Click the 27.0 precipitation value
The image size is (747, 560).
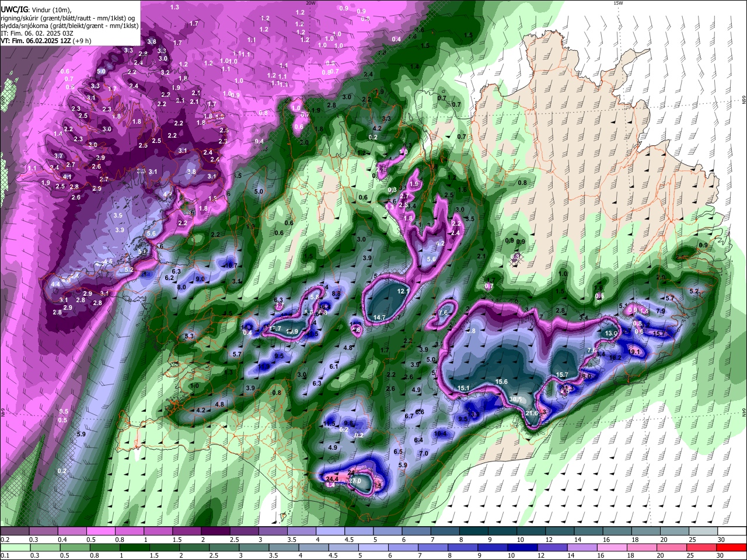point(355,481)
